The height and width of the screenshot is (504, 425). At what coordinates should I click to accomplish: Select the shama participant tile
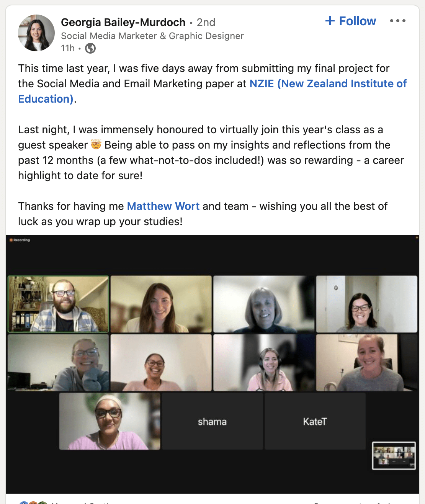point(212,421)
